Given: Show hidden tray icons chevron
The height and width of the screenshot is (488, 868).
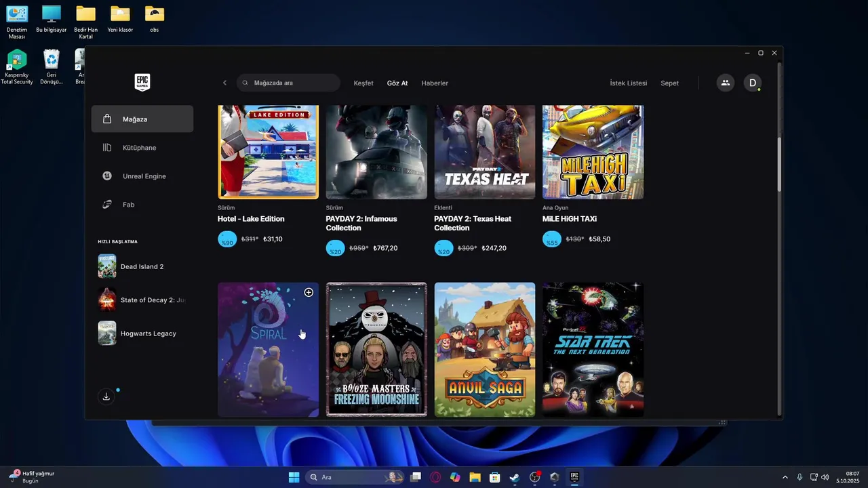Looking at the screenshot, I should pos(785,477).
